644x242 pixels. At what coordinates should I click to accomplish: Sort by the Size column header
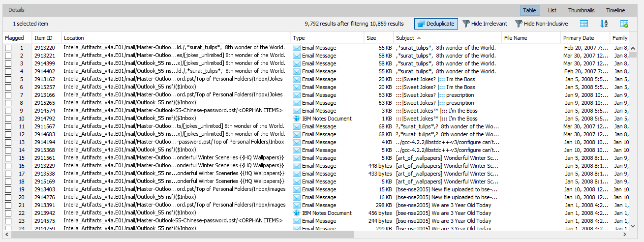click(x=371, y=38)
